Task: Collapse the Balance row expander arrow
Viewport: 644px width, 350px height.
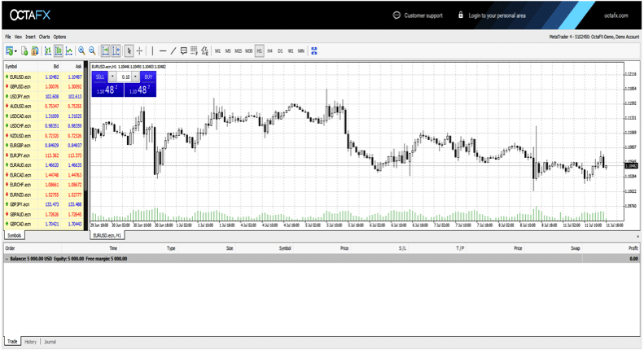Action: tap(7, 259)
